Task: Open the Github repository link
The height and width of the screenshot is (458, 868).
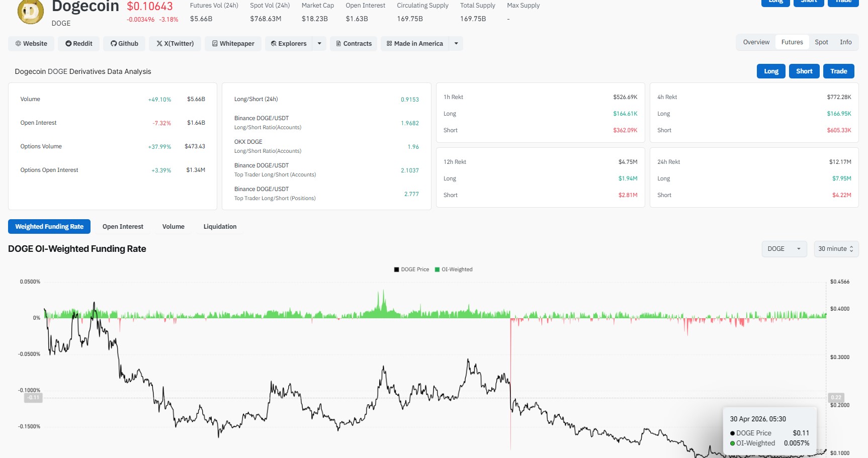Action: point(124,44)
